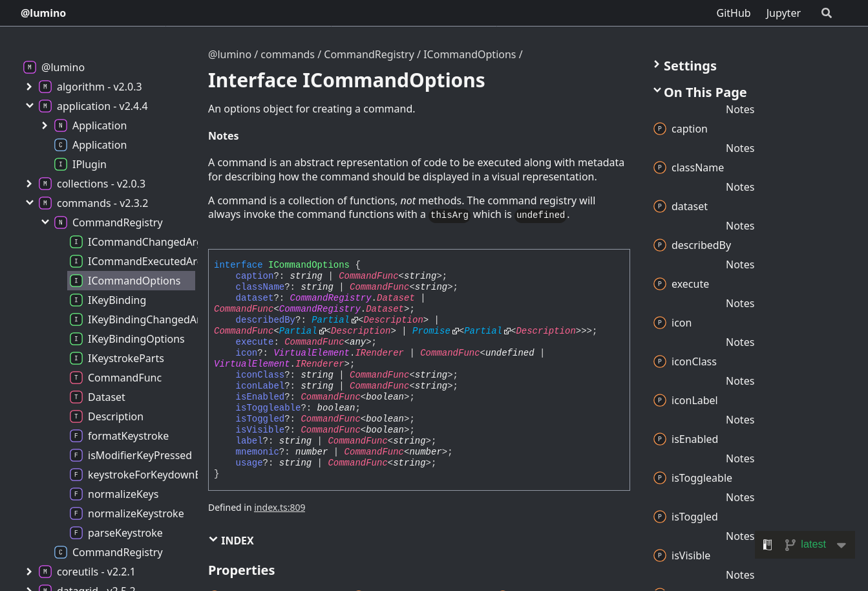Click the caption property icon on right

660,129
